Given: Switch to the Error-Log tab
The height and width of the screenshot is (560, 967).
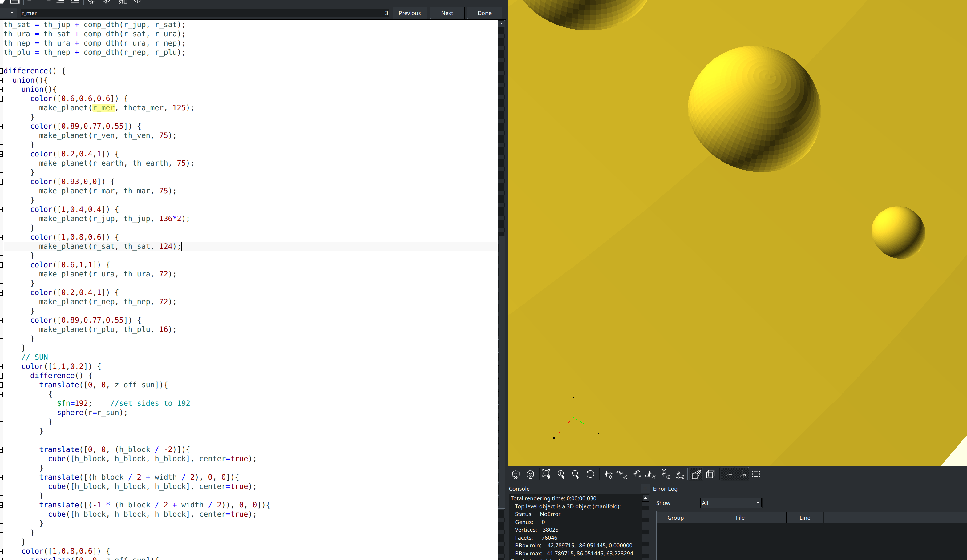Looking at the screenshot, I should (x=665, y=489).
